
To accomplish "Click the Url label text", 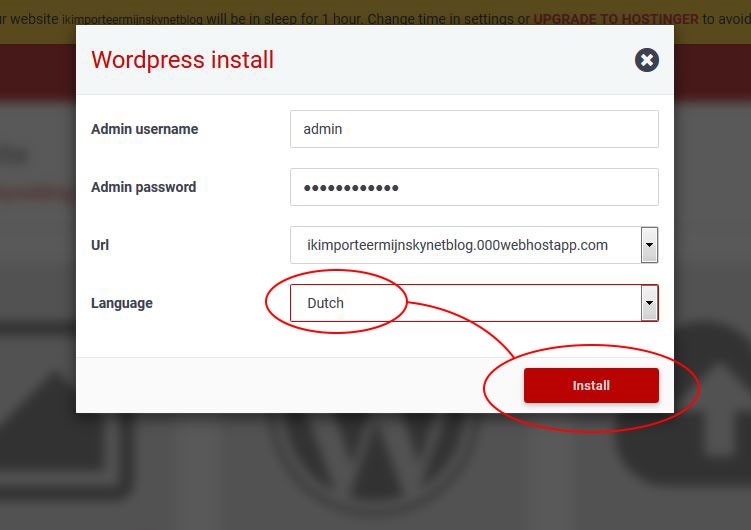I will (x=100, y=245).
